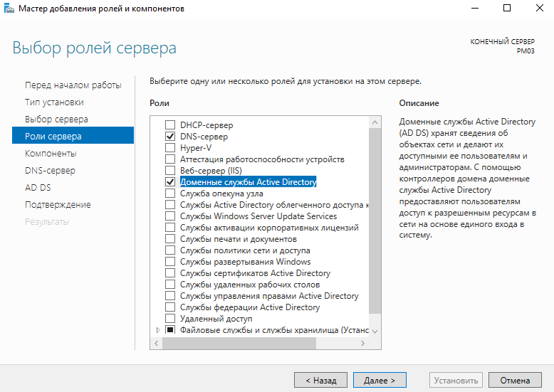Check Службы активации корпоративных лицензий checkbox
The height and width of the screenshot is (392, 554).
click(x=170, y=228)
